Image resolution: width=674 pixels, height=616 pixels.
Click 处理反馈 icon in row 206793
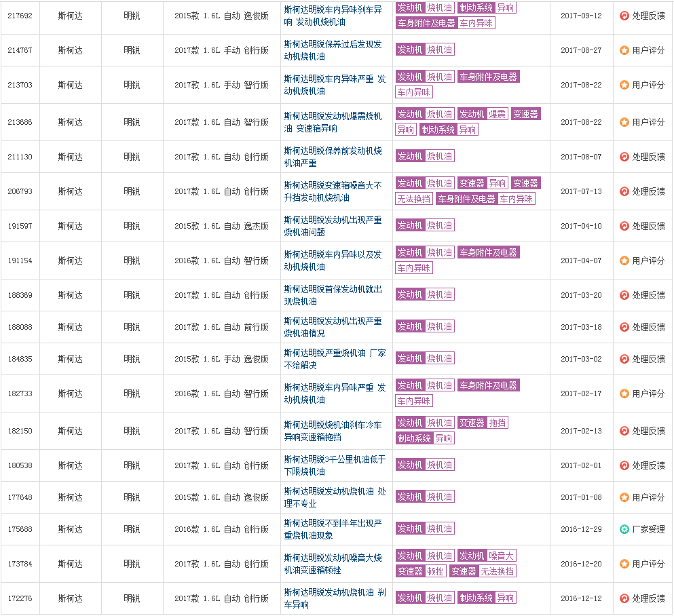point(624,191)
